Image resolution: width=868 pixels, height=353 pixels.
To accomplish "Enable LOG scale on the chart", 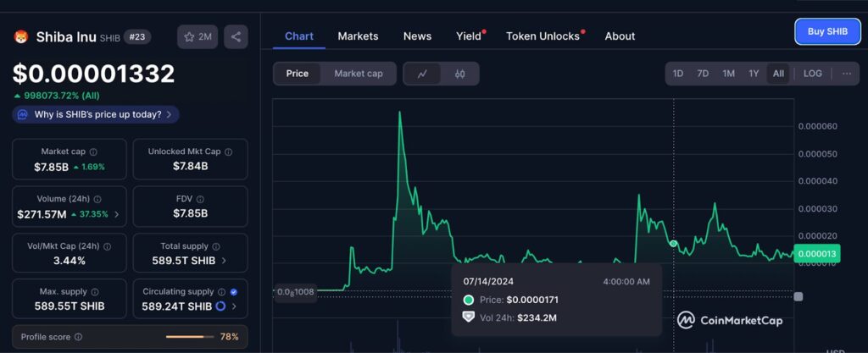I will click(812, 74).
